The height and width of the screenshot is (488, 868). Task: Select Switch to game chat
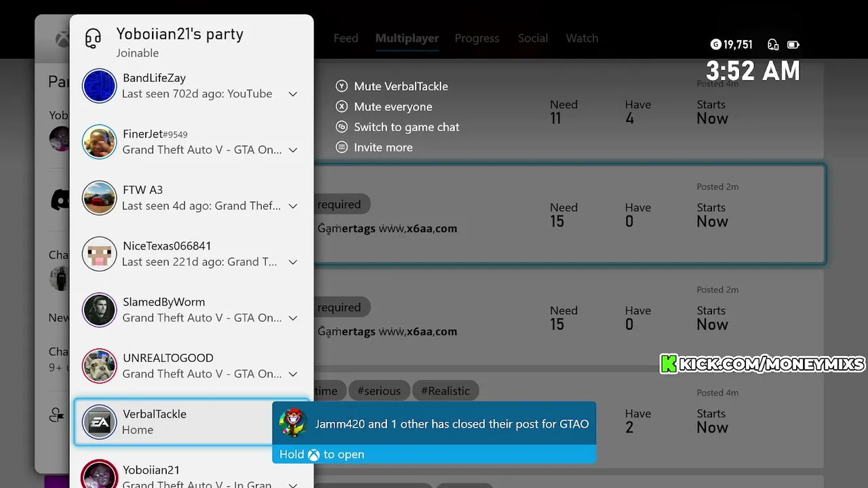click(397, 127)
